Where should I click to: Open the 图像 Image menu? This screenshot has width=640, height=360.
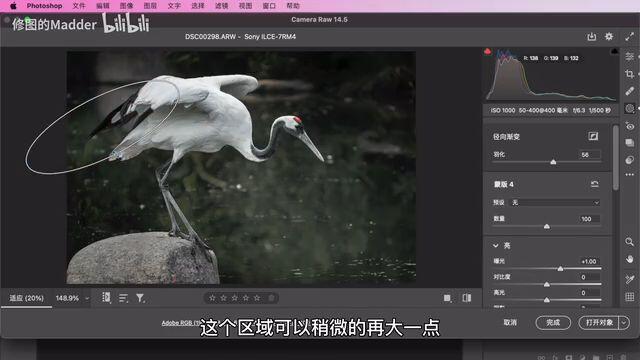coord(127,6)
